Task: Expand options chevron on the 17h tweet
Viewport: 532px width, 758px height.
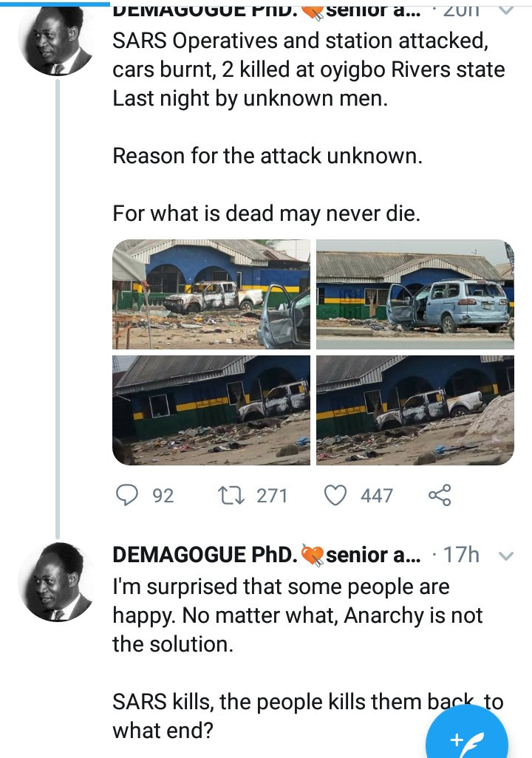Action: click(x=507, y=556)
